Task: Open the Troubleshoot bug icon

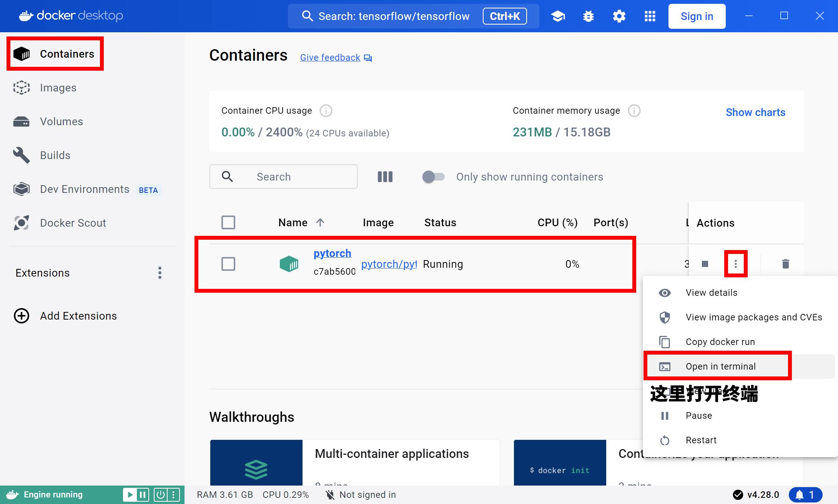Action: (589, 16)
